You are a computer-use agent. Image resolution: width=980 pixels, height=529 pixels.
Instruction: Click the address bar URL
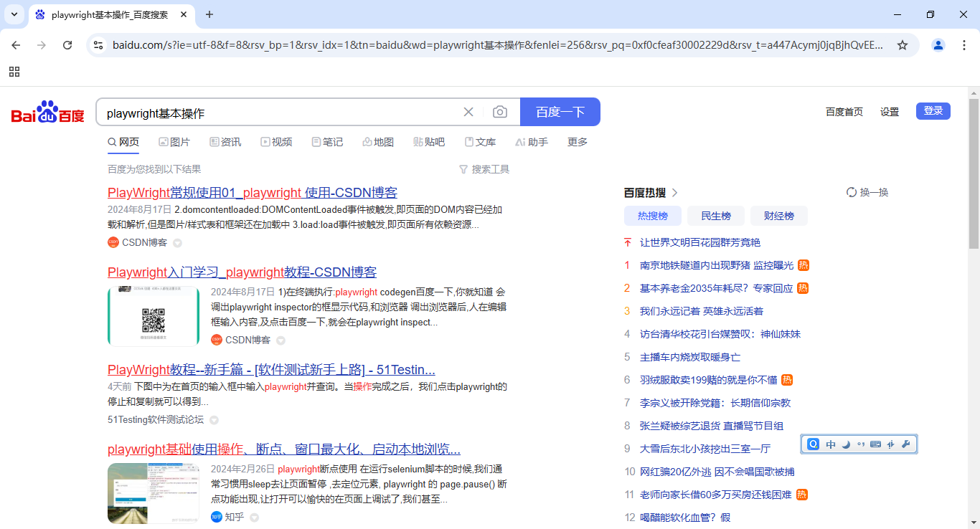tap(498, 45)
